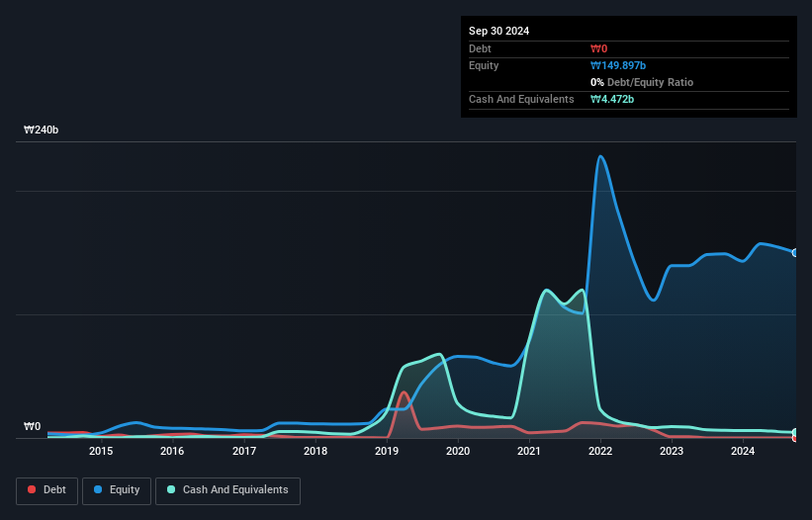Viewport: 812px width, 520px height.
Task: Click the ₩4.472b cash value in tooltip
Action: click(612, 99)
